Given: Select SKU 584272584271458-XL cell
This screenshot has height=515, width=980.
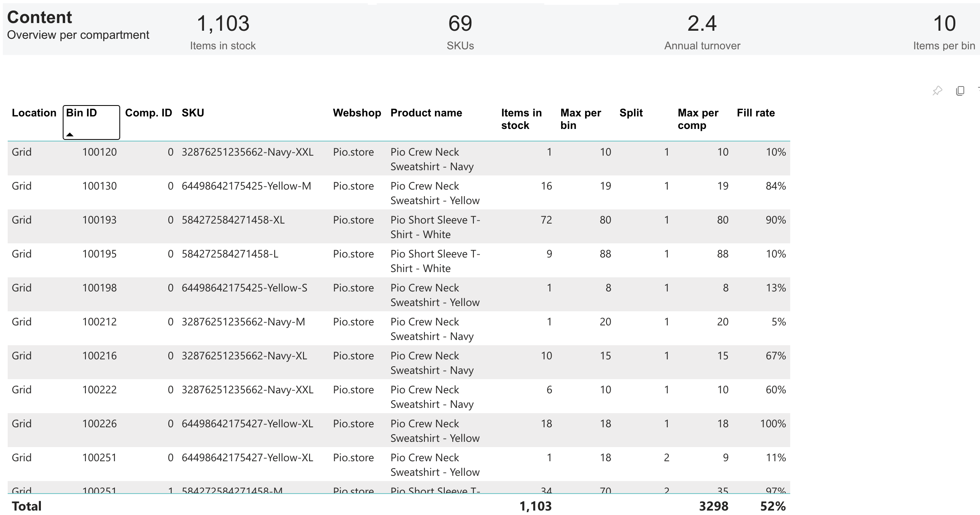Looking at the screenshot, I should tap(233, 220).
